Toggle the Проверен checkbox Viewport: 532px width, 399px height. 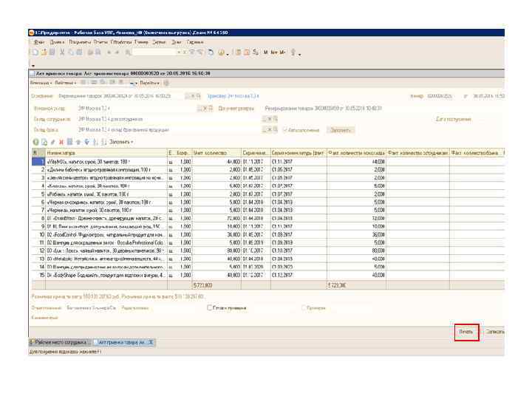304,307
